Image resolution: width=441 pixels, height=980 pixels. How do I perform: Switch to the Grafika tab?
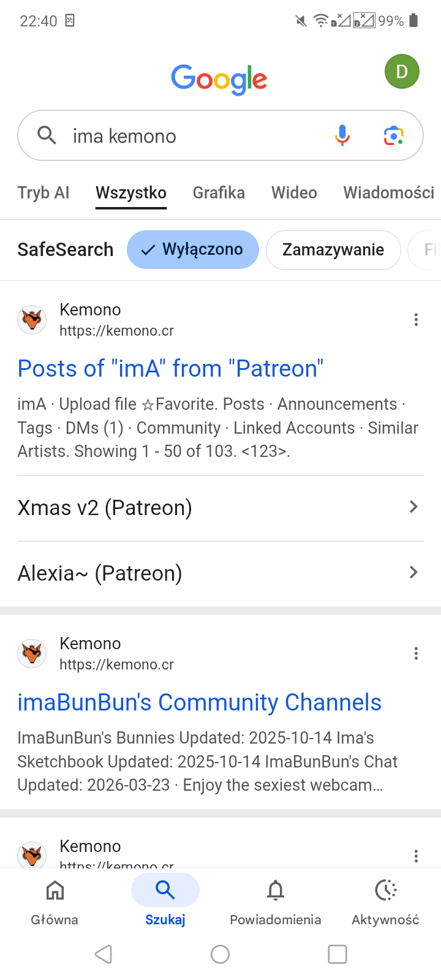(x=219, y=193)
